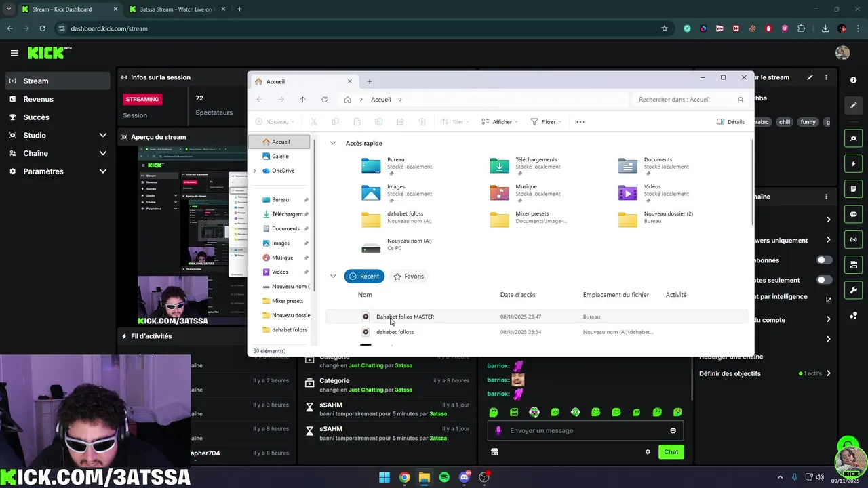Toggle the Explorer Détails pane button
The height and width of the screenshot is (488, 868).
point(730,122)
